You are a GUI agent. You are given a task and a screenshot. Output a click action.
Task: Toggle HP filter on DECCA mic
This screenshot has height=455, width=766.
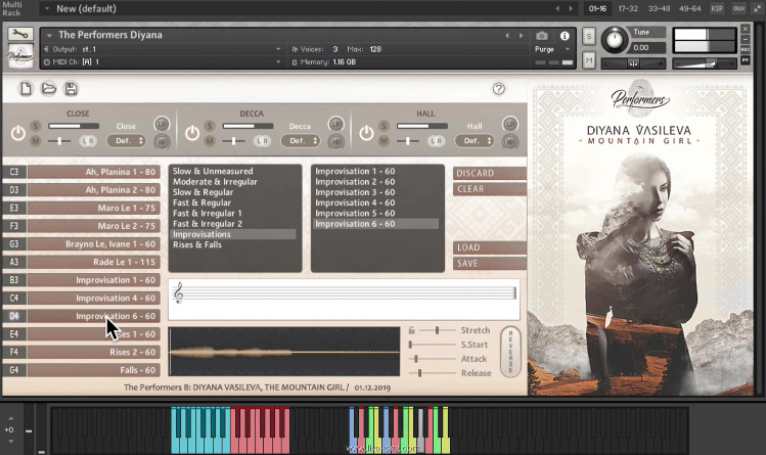click(x=336, y=142)
